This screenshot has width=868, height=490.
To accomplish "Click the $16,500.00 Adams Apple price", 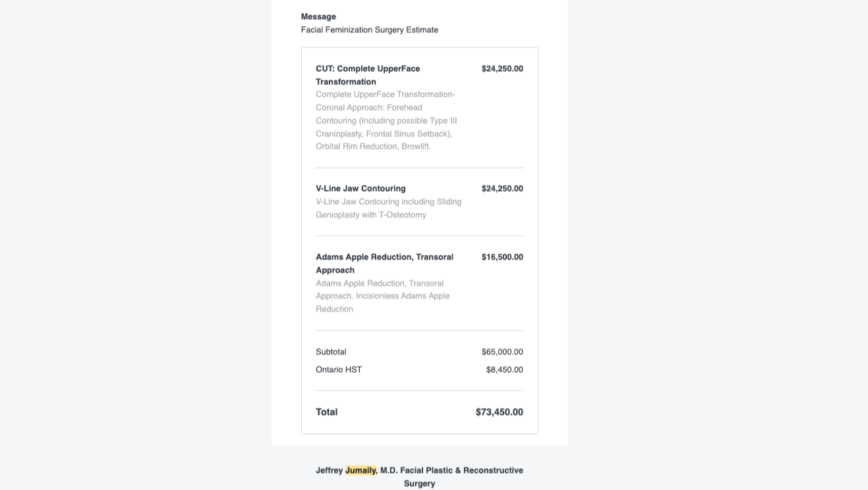I will 502,257.
